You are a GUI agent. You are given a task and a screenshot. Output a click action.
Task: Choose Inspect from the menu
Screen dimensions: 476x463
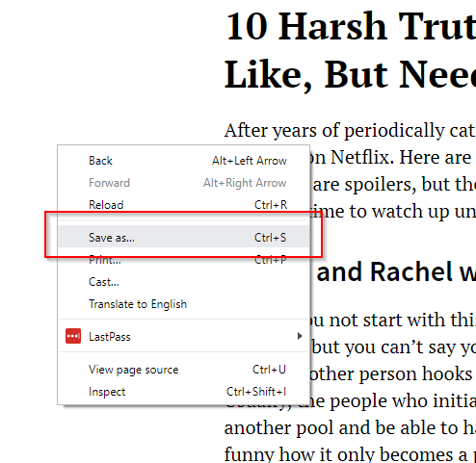pyautogui.click(x=183, y=392)
